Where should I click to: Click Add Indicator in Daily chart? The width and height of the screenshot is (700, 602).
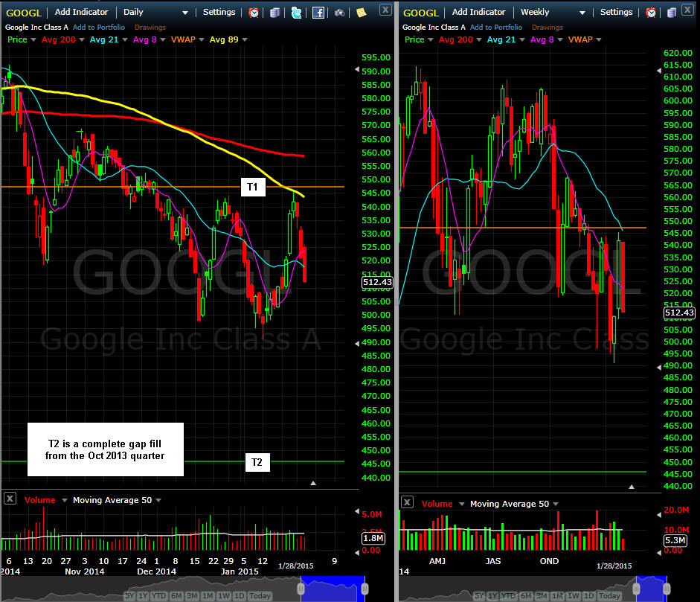[81, 12]
